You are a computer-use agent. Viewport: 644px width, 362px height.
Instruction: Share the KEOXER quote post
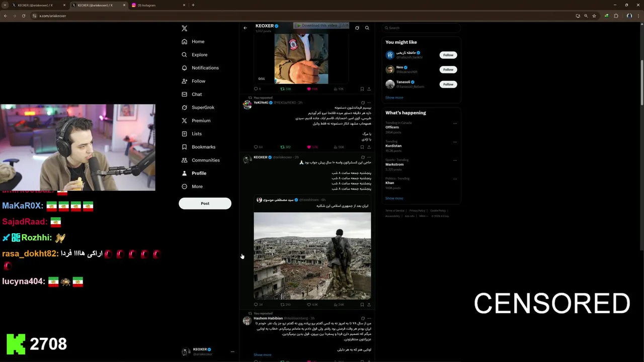point(369,305)
